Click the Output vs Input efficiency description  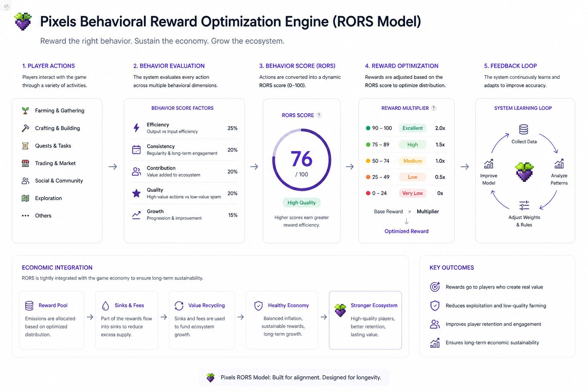(172, 132)
